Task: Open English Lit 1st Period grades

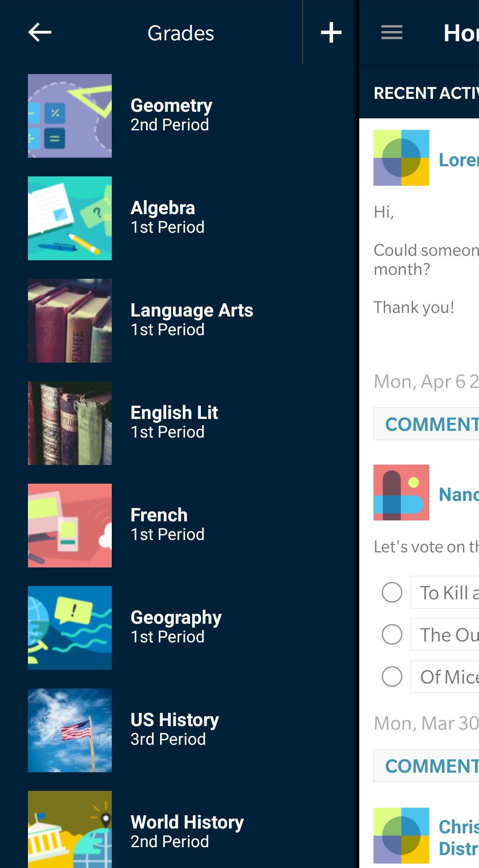Action: pos(174,422)
